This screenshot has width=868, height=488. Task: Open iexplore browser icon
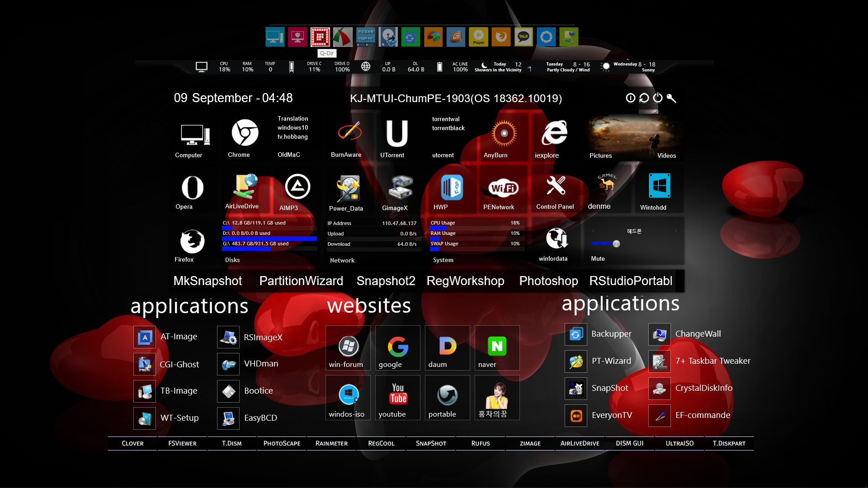pos(554,132)
